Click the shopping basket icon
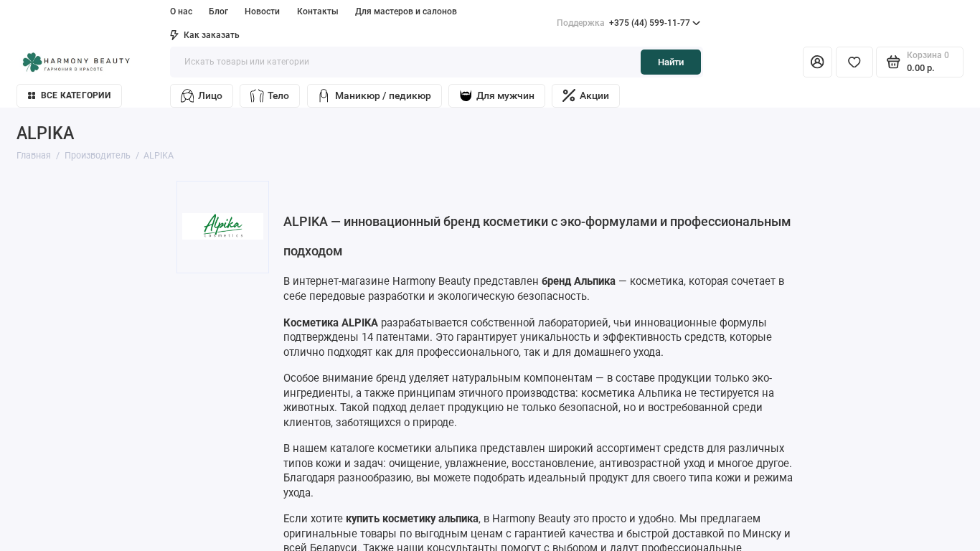Viewport: 980px width, 551px height. [x=893, y=62]
